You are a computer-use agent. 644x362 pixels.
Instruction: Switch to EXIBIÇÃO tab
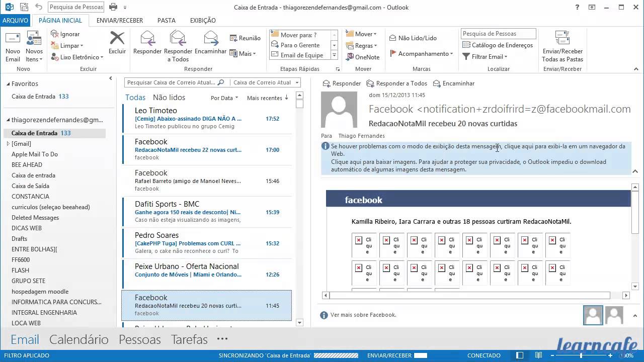(x=203, y=21)
